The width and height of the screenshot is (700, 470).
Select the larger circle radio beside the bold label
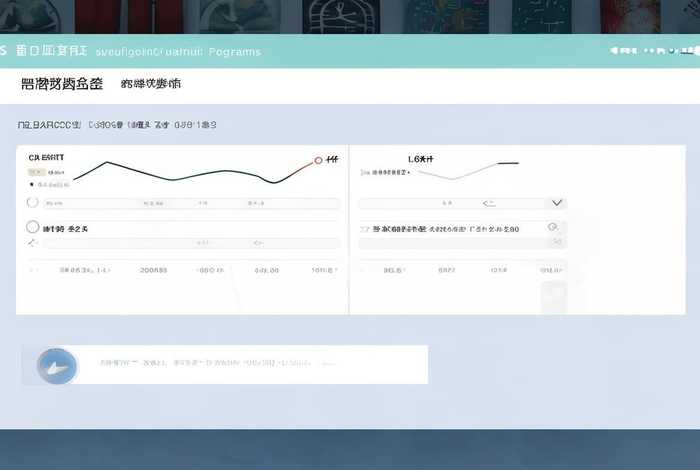pos(32,228)
